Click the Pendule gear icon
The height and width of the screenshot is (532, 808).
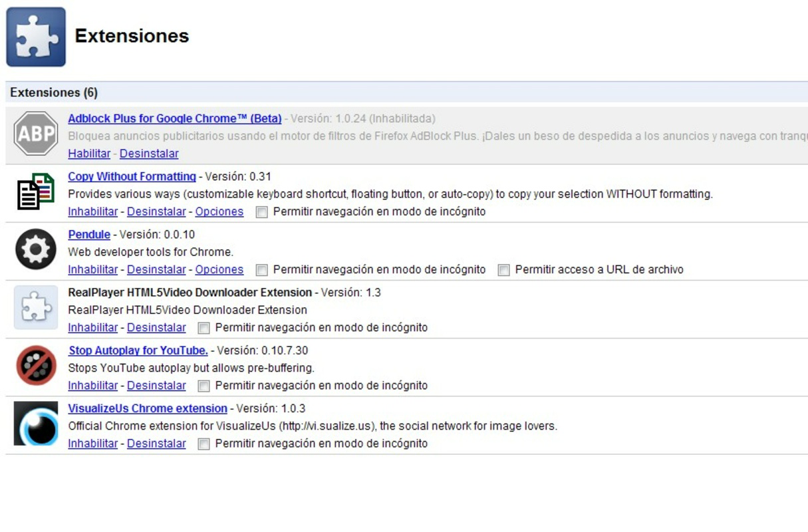(x=36, y=249)
